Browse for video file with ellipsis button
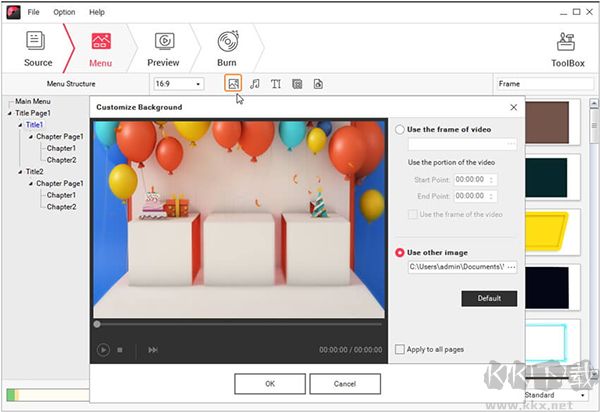 coord(511,144)
